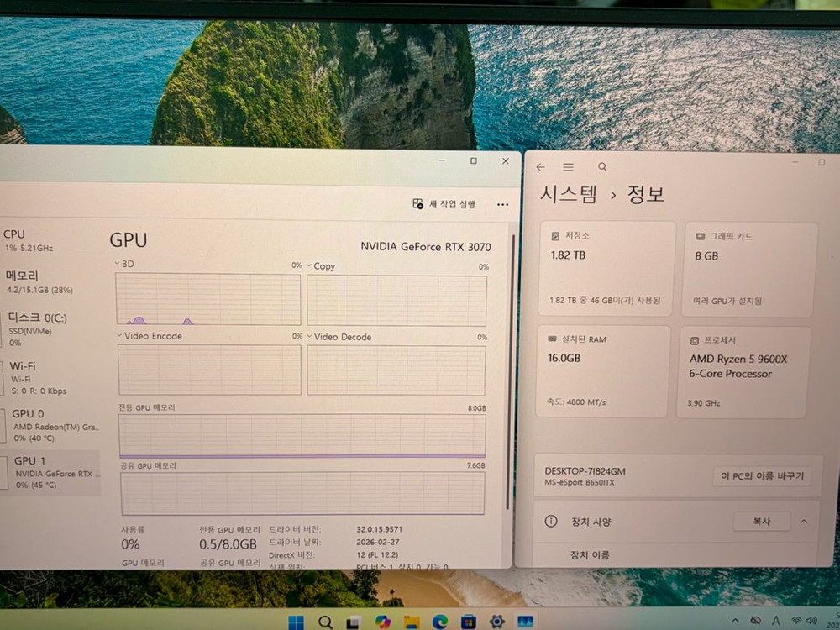Click the 복사 copy button
840x630 pixels.
point(761,521)
